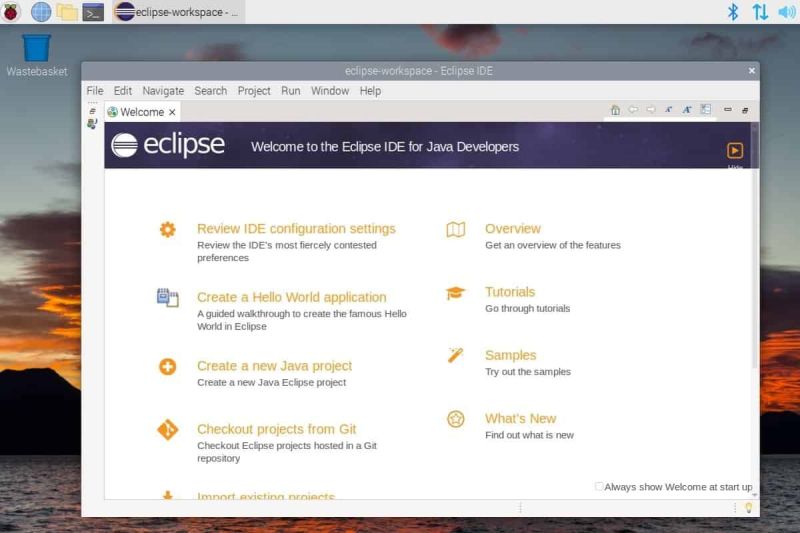
Task: Toggle Always show Welcome at start up checkbox
Action: (599, 487)
